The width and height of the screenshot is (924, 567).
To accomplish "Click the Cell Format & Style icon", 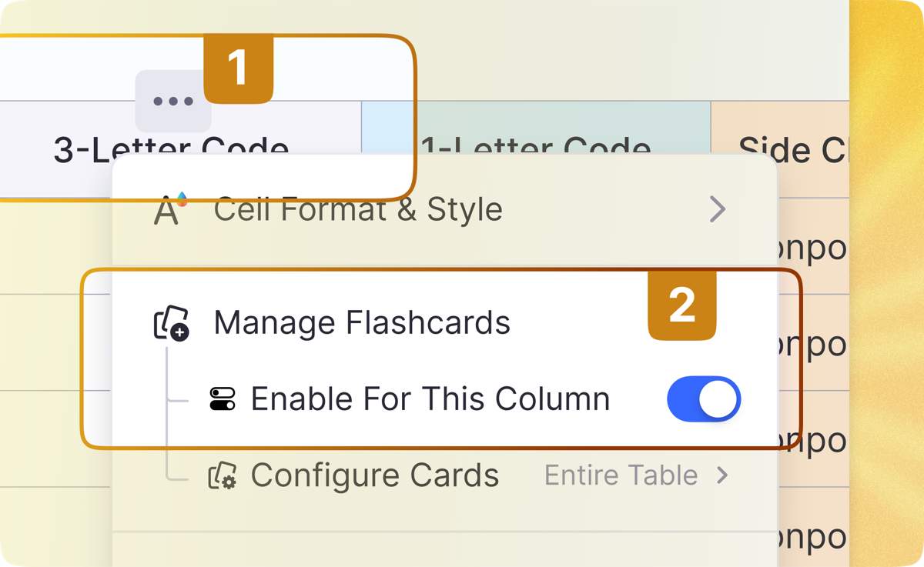I will (170, 209).
